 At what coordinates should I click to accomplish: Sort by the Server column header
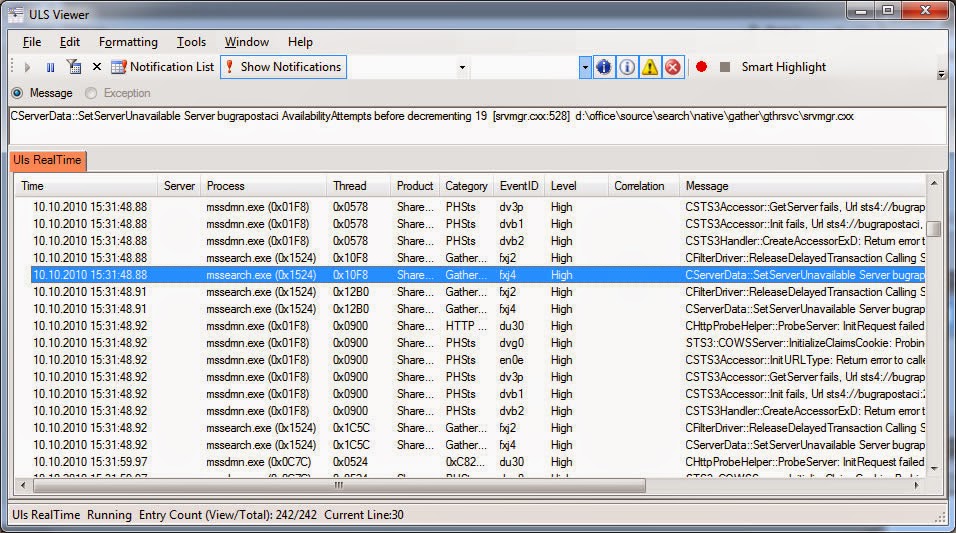(179, 186)
